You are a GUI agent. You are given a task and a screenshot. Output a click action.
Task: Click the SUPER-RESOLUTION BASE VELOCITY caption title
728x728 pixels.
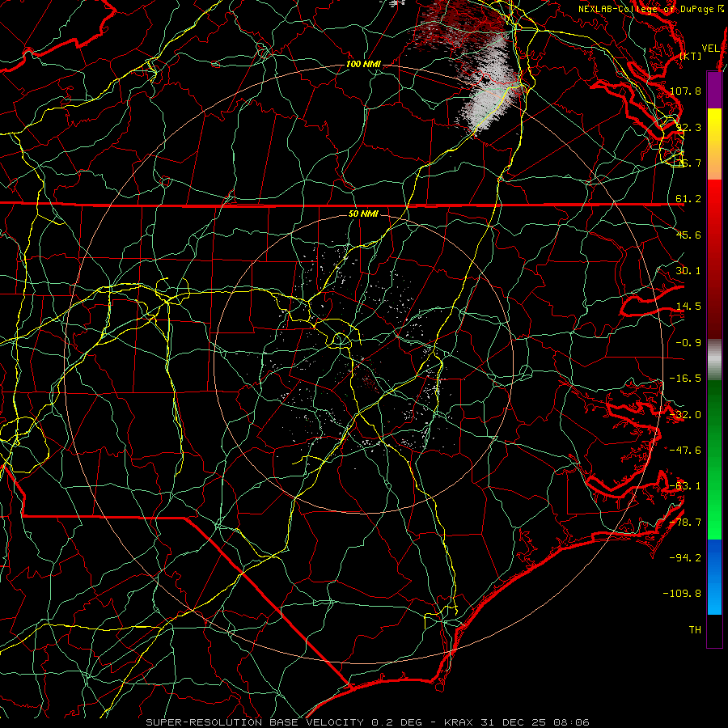coord(255,722)
